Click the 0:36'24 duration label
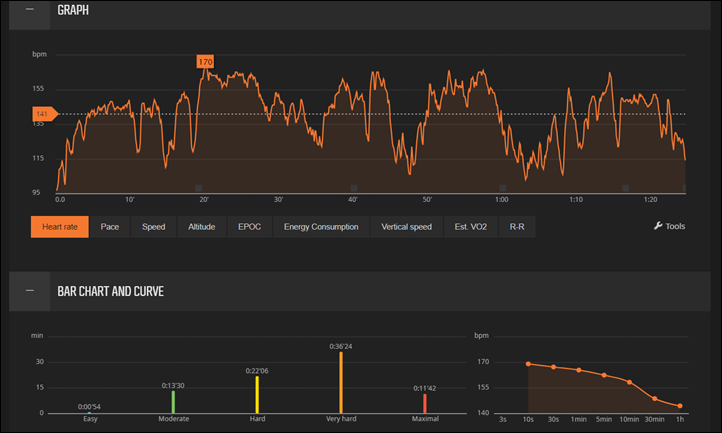The image size is (722, 433). [x=341, y=346]
